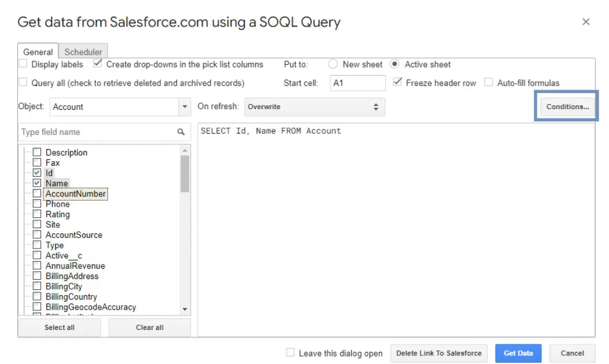The width and height of the screenshot is (609, 364).
Task: Click the Start cell input showing A1
Action: [357, 83]
